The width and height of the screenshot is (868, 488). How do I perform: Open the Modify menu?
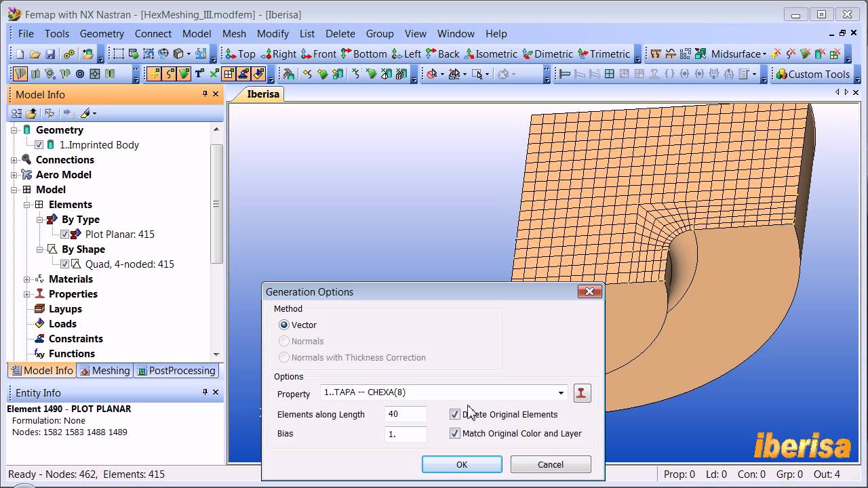click(273, 33)
